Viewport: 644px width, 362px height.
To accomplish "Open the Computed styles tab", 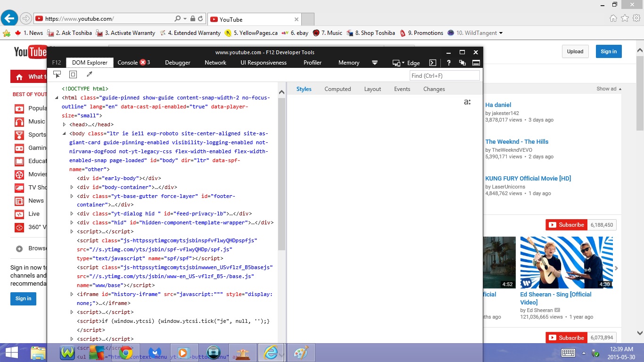I will (x=338, y=89).
